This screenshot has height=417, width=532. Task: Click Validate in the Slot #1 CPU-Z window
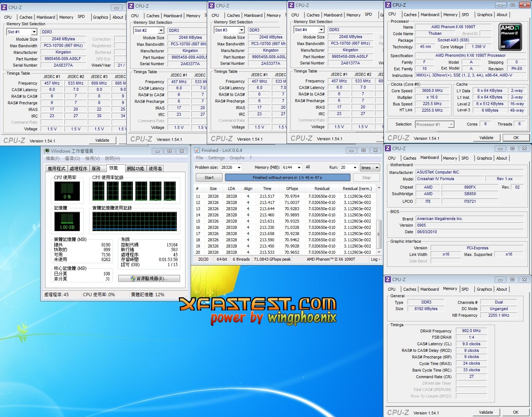pos(102,140)
